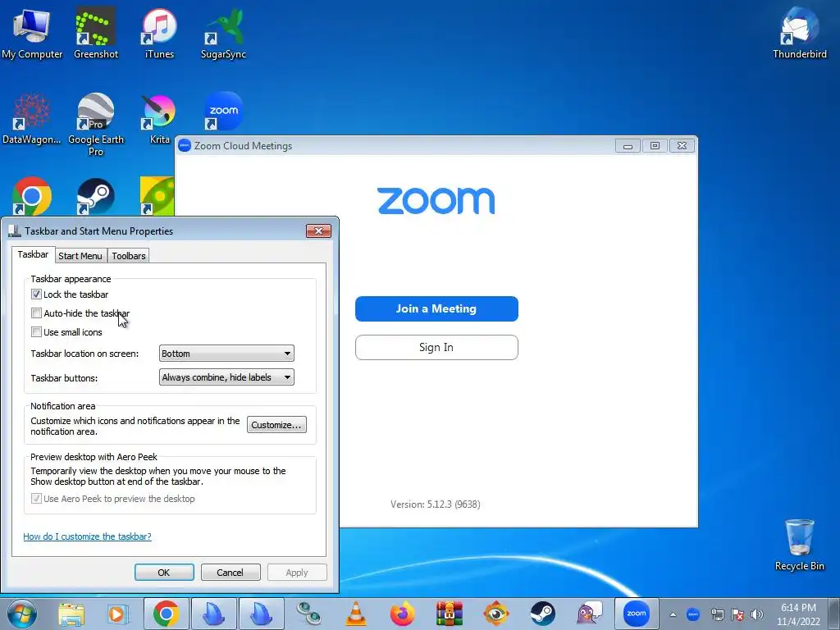This screenshot has width=840, height=630.
Task: Click the orange eye icon in the taskbar
Action: click(496, 614)
